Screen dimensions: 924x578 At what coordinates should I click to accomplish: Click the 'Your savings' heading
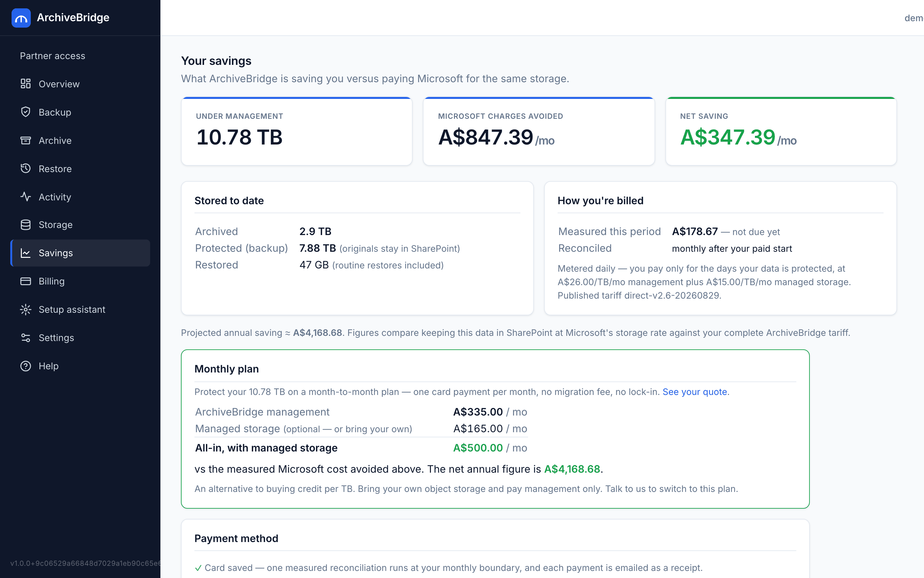[216, 61]
